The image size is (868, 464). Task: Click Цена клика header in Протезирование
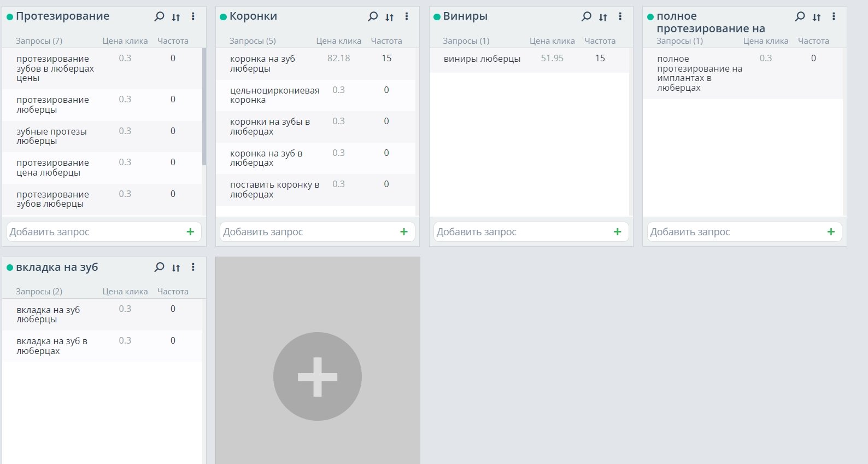click(125, 41)
